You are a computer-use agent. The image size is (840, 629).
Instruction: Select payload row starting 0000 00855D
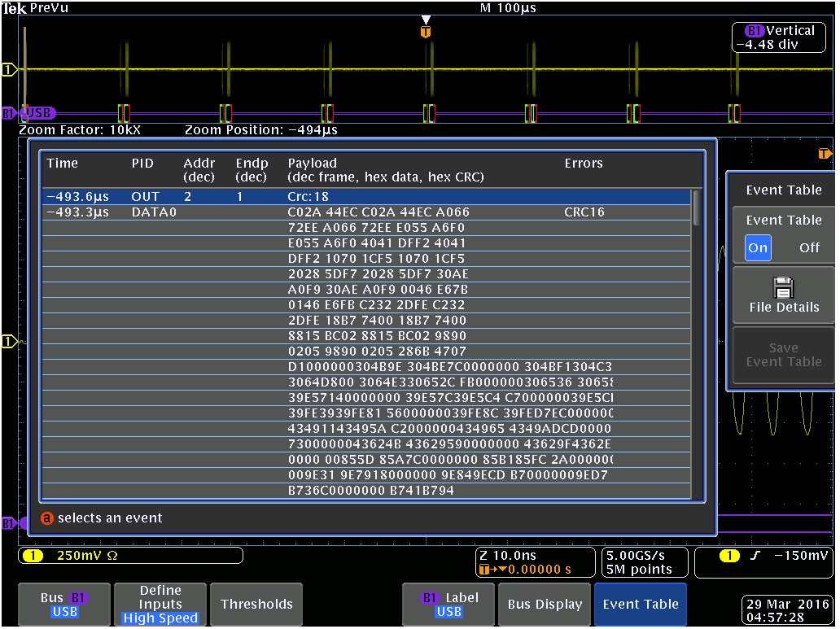click(366, 460)
